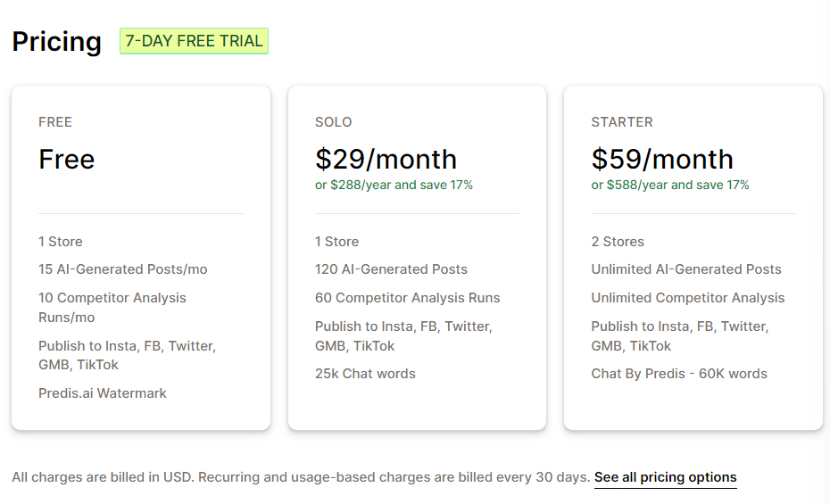Click the $59/month price

662,159
